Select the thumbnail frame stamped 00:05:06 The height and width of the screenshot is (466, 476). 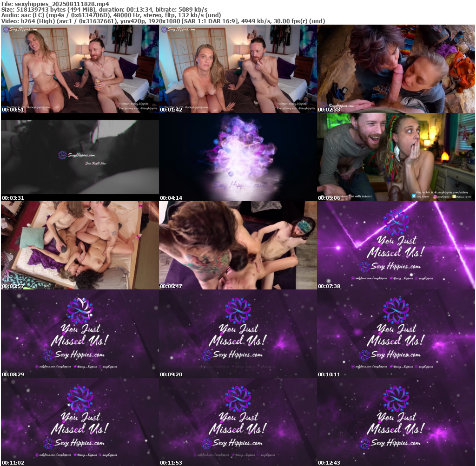(x=396, y=157)
